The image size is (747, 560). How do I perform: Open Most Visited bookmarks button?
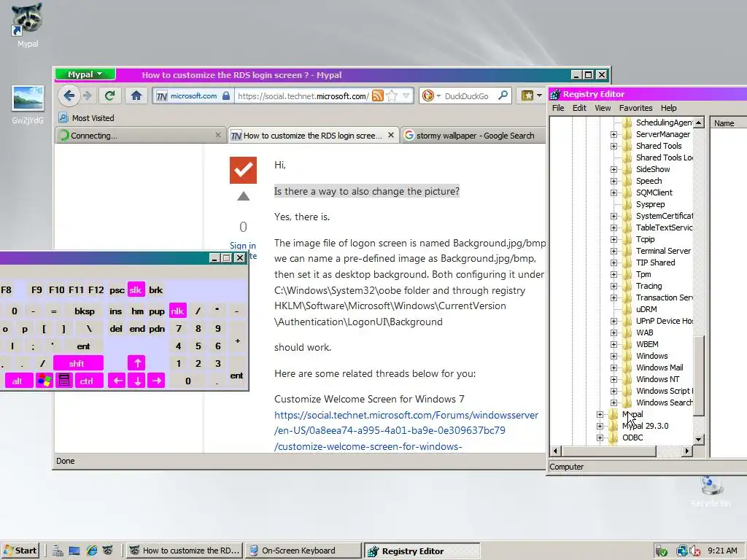87,117
